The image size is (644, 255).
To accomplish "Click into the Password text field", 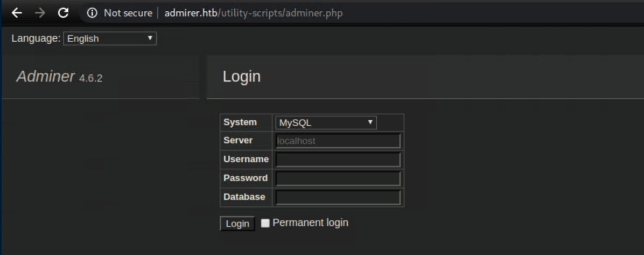I will tap(338, 178).
